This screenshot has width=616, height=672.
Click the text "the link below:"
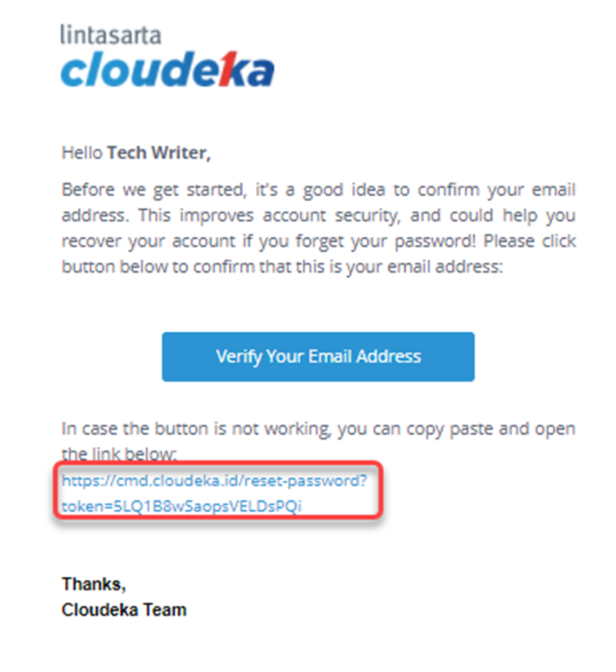(119, 454)
